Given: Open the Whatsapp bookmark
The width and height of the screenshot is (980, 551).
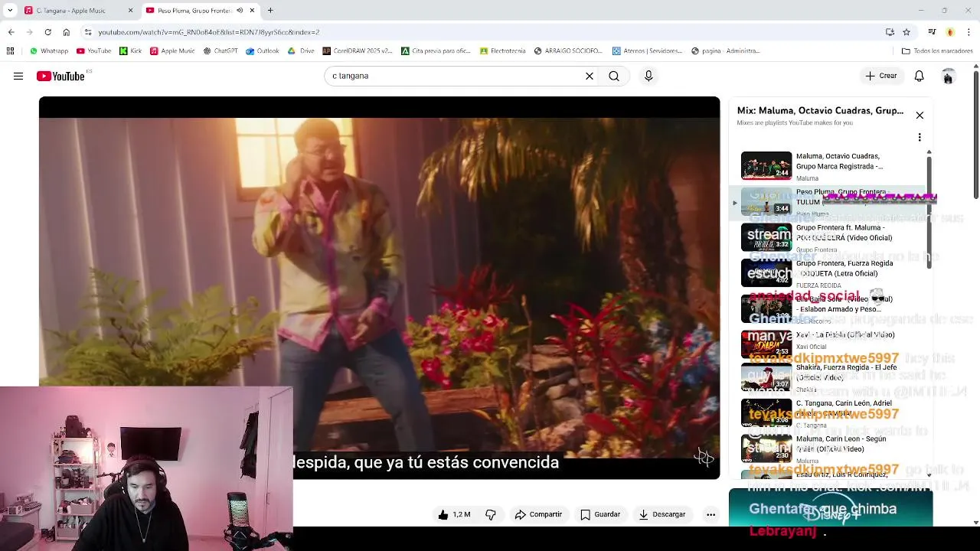Looking at the screenshot, I should 49,51.
